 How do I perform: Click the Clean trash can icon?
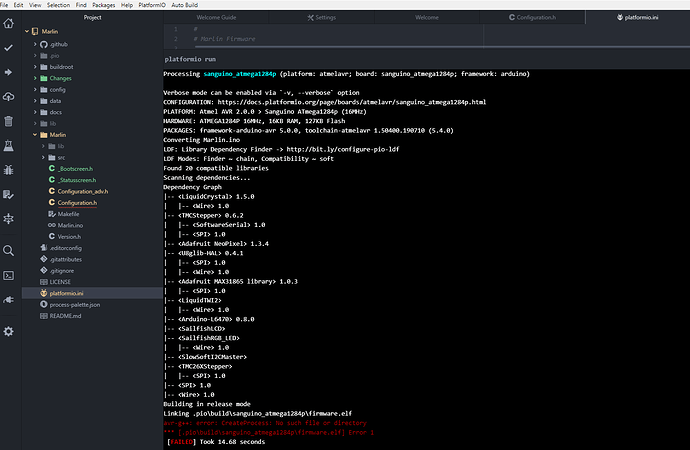(x=8, y=121)
